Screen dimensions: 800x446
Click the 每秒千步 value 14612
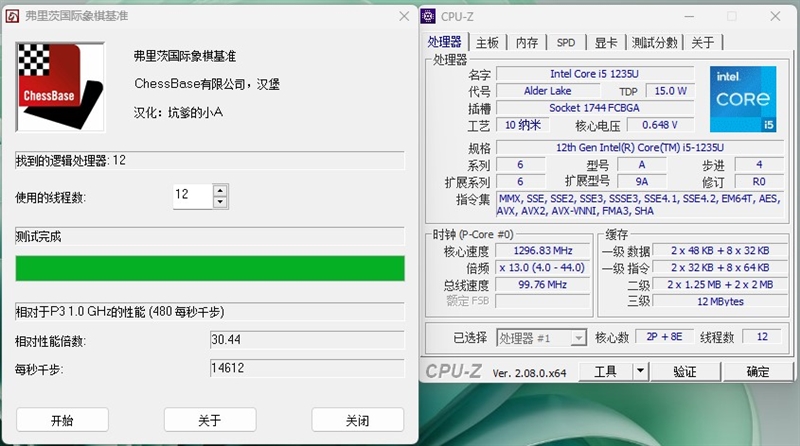pyautogui.click(x=307, y=368)
